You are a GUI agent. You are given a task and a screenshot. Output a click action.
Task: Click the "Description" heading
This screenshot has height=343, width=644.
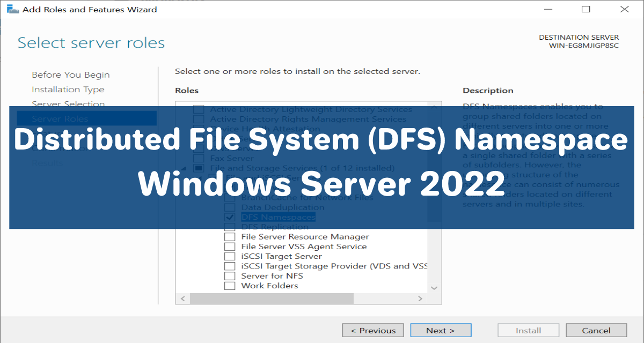(x=488, y=91)
